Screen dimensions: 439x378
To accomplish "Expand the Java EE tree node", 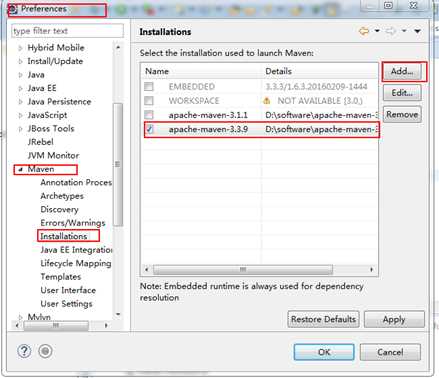I will (20, 88).
